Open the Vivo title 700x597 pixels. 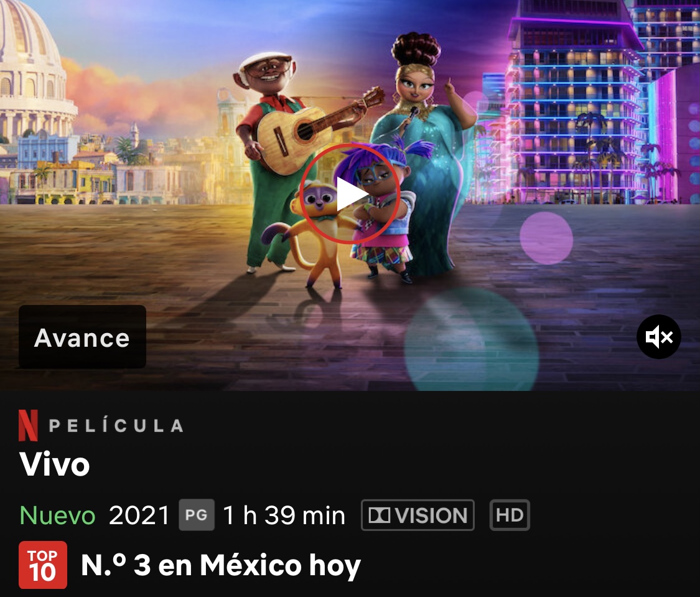pyautogui.click(x=55, y=464)
